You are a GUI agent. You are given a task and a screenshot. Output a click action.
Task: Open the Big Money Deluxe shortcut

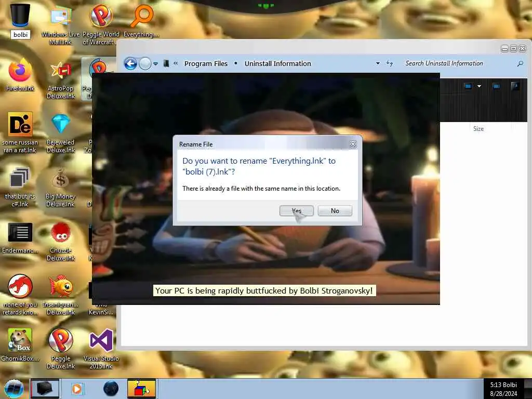point(61,187)
